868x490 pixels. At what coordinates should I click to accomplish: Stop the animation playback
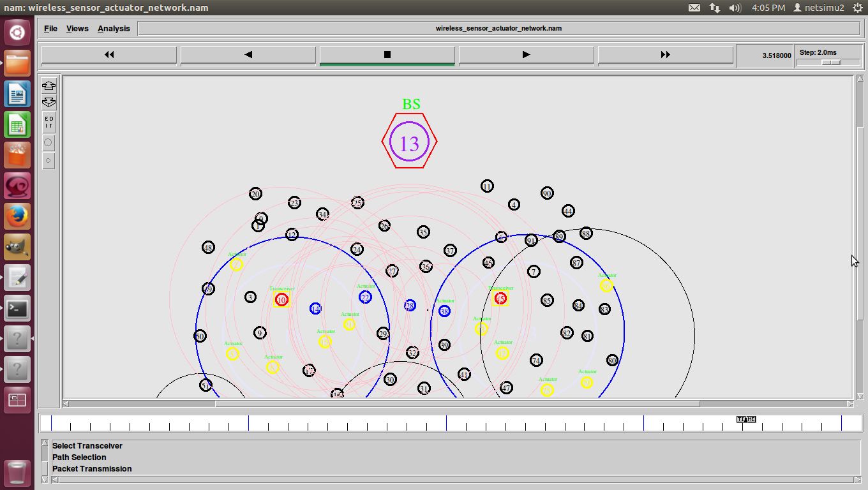387,55
